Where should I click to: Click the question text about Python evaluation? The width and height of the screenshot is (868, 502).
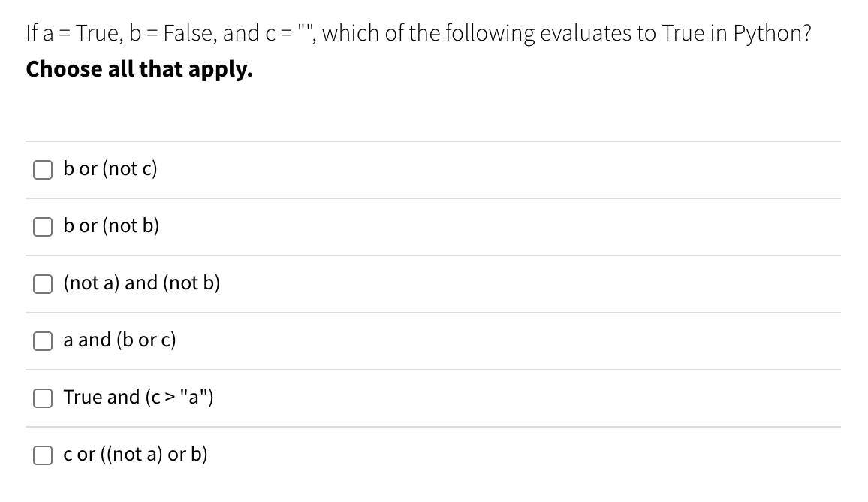pyautogui.click(x=419, y=32)
